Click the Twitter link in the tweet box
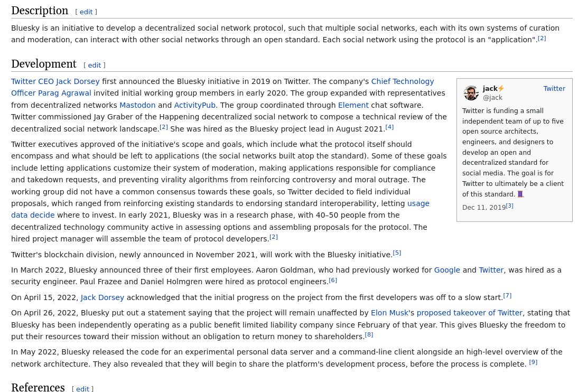The height and width of the screenshot is (392, 578). tap(554, 89)
